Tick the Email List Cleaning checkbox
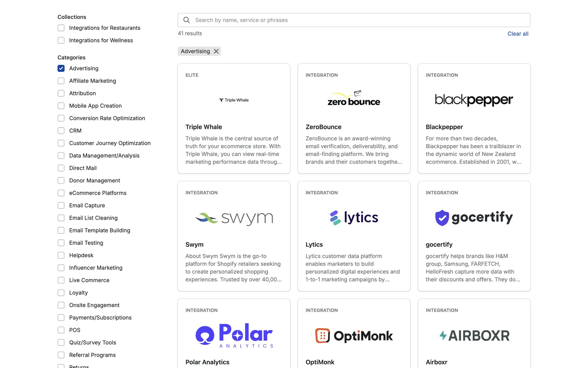588x368 pixels. click(61, 218)
